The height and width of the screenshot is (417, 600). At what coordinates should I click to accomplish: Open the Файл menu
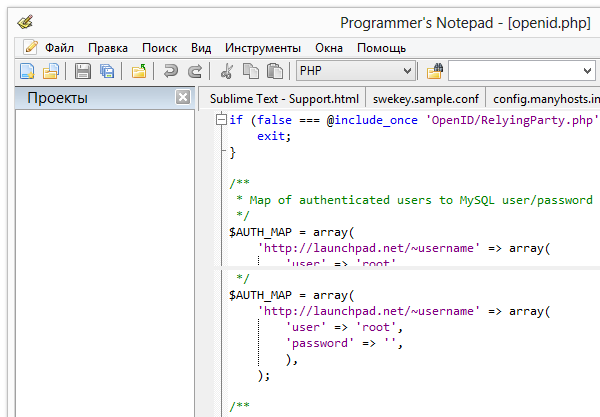pos(59,47)
